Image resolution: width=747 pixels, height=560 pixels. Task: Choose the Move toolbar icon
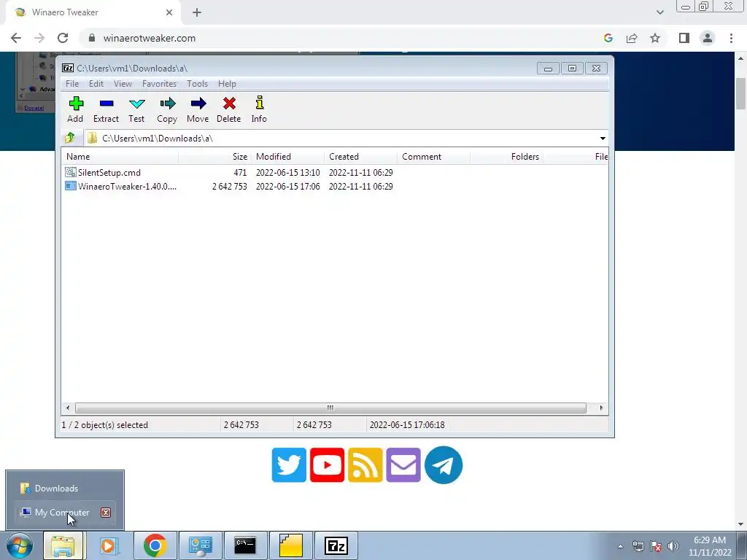click(198, 110)
